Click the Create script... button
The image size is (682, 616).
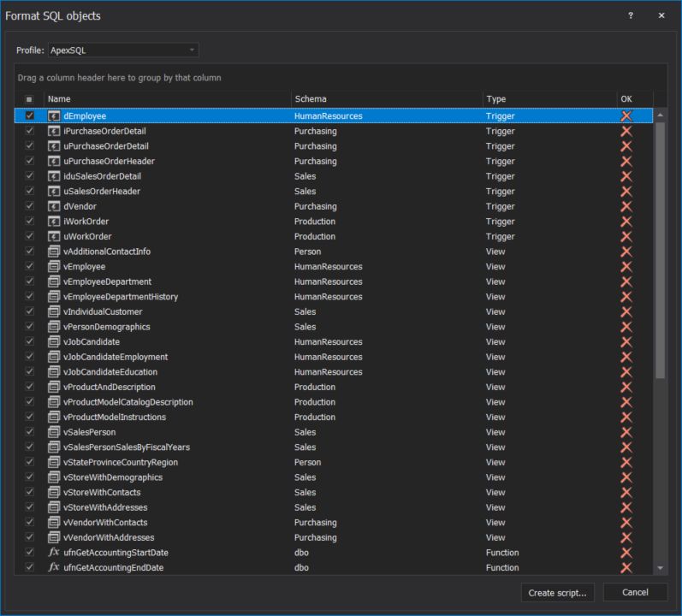558,593
